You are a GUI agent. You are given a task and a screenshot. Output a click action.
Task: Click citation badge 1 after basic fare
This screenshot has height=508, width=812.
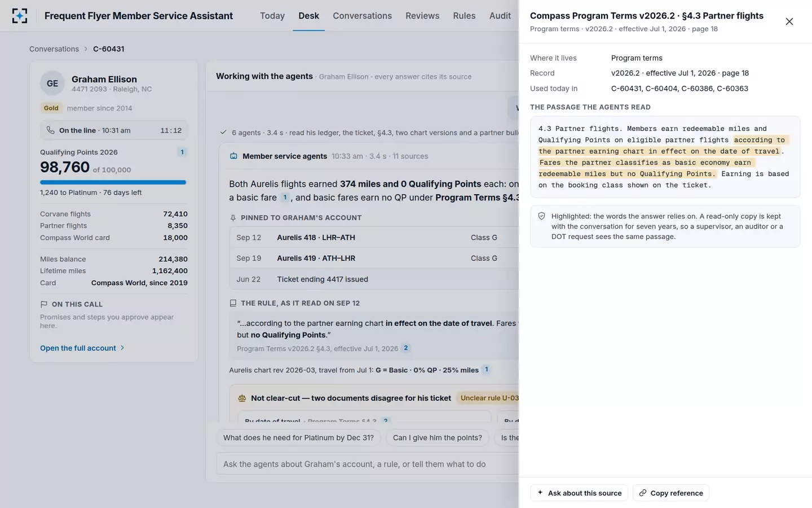pos(285,198)
